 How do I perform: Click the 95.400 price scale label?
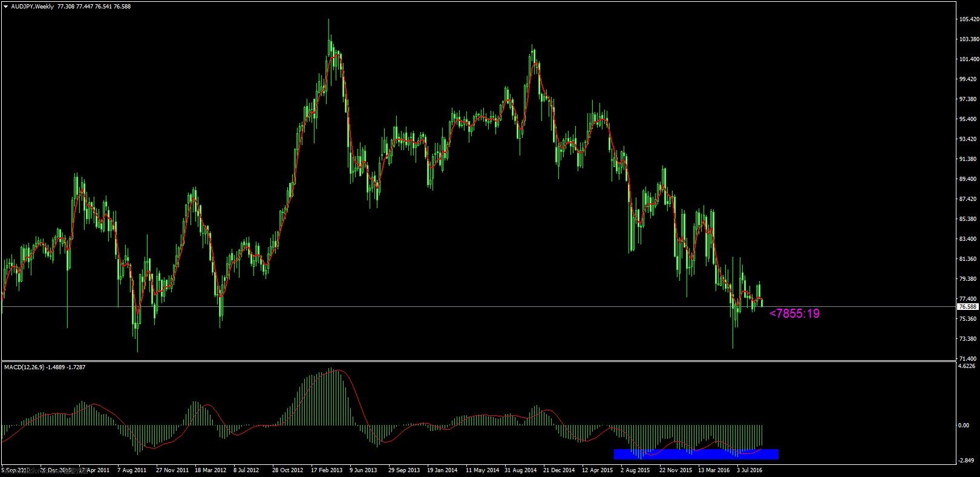pos(969,119)
